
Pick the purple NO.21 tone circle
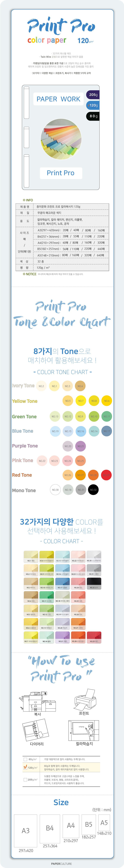pyautogui.click(x=81, y=446)
